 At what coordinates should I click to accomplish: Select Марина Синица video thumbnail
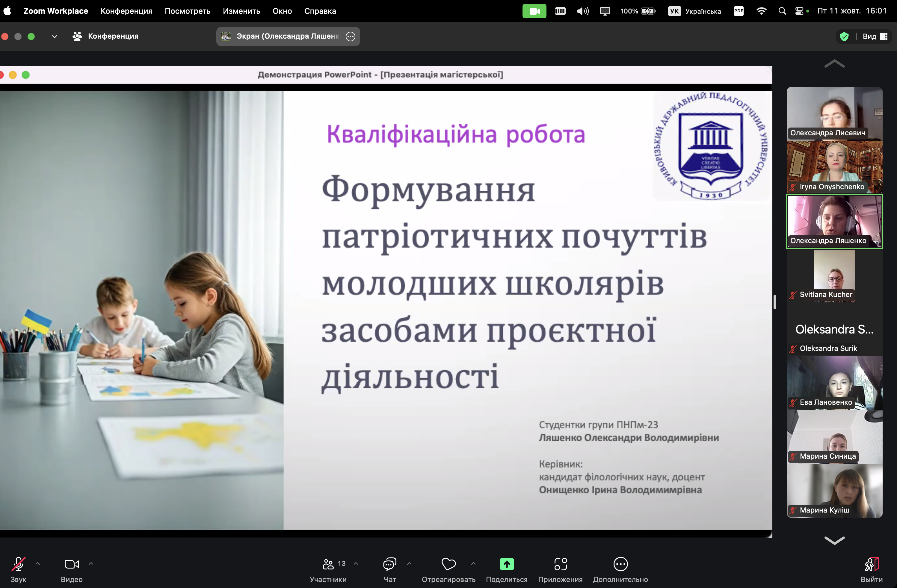pos(834,437)
